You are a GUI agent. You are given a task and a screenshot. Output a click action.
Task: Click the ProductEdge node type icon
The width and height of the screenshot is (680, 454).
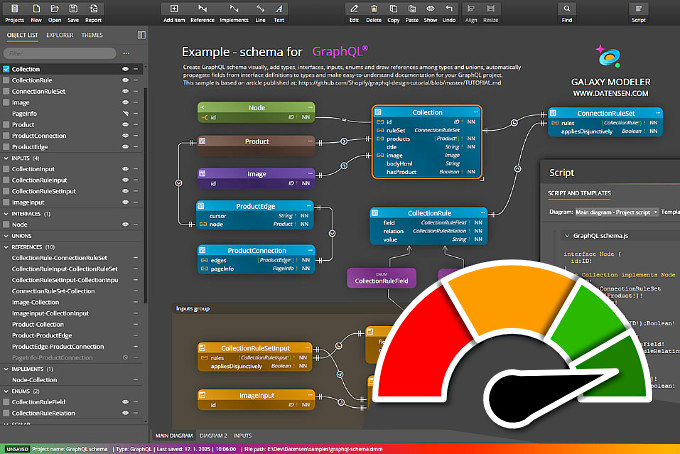point(201,206)
